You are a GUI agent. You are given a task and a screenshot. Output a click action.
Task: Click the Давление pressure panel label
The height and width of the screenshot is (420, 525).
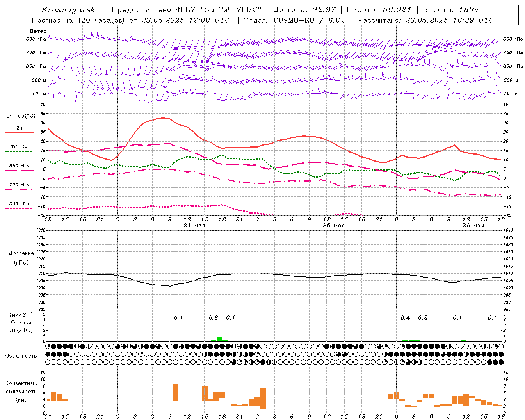tap(21, 253)
